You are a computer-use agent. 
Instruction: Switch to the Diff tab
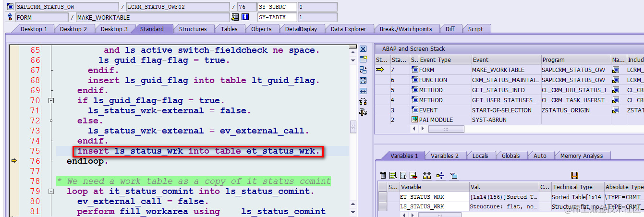[450, 29]
